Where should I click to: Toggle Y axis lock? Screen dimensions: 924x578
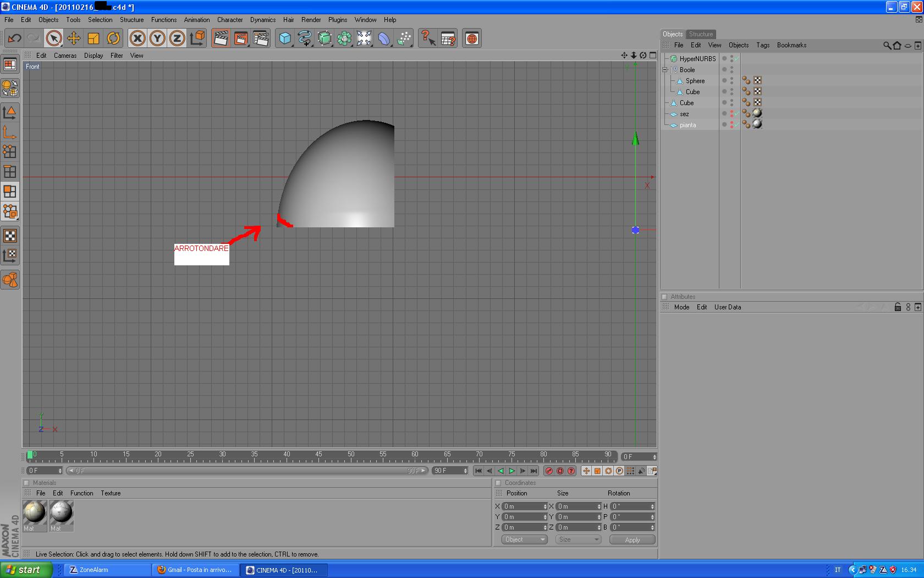[x=157, y=39]
